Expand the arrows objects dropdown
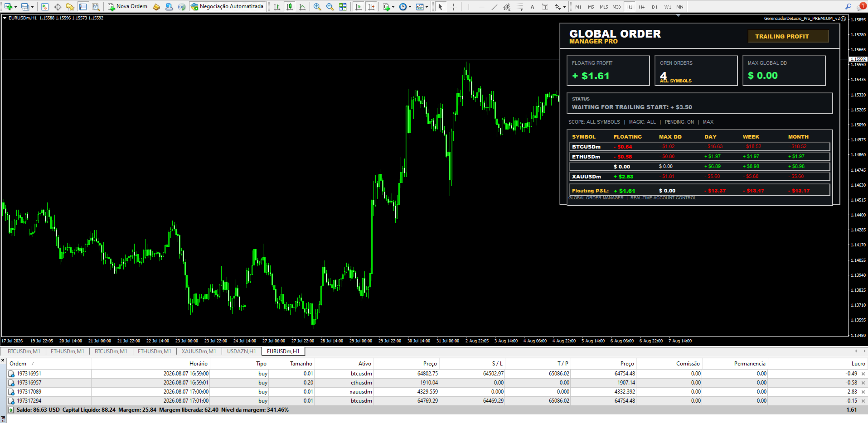868x423 pixels. click(564, 7)
